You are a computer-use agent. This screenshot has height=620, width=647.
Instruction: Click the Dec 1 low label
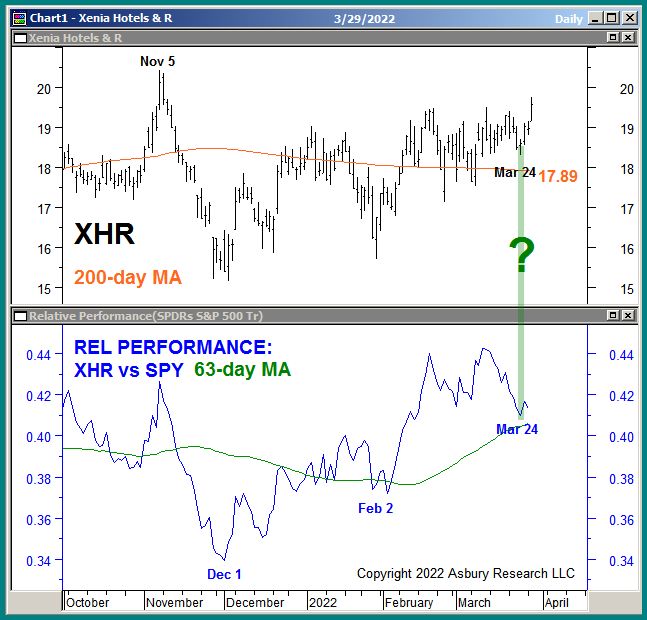pyautogui.click(x=224, y=573)
